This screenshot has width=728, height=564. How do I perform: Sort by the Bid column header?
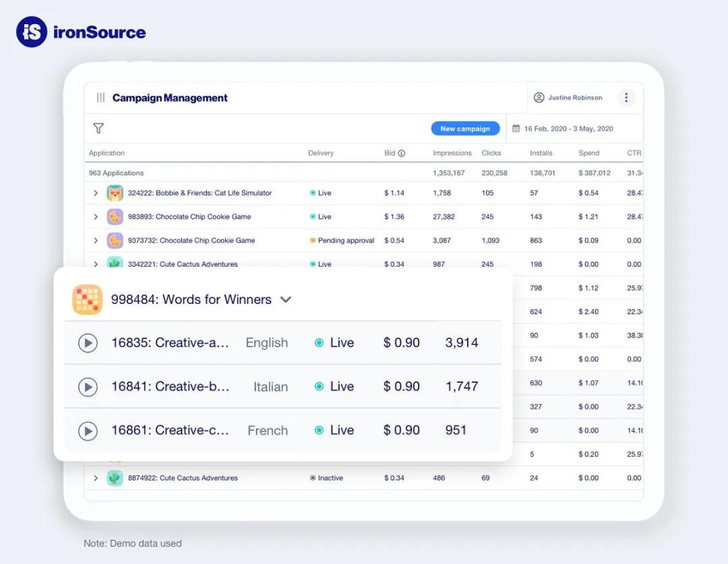[x=390, y=153]
